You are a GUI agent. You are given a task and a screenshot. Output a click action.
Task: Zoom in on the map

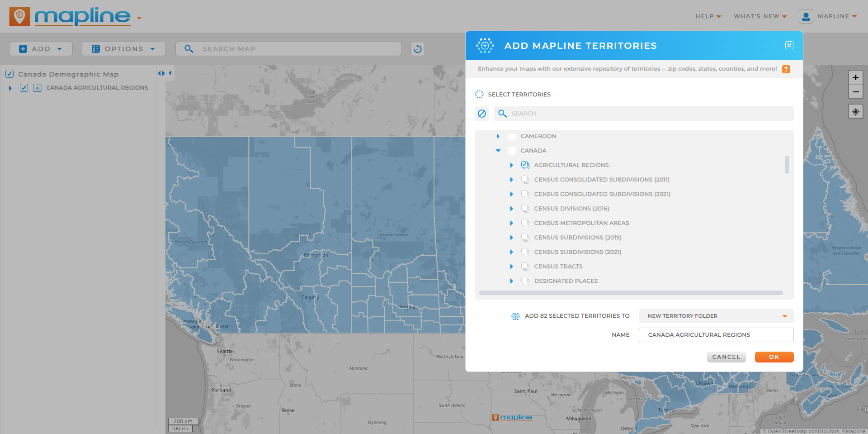tap(855, 77)
